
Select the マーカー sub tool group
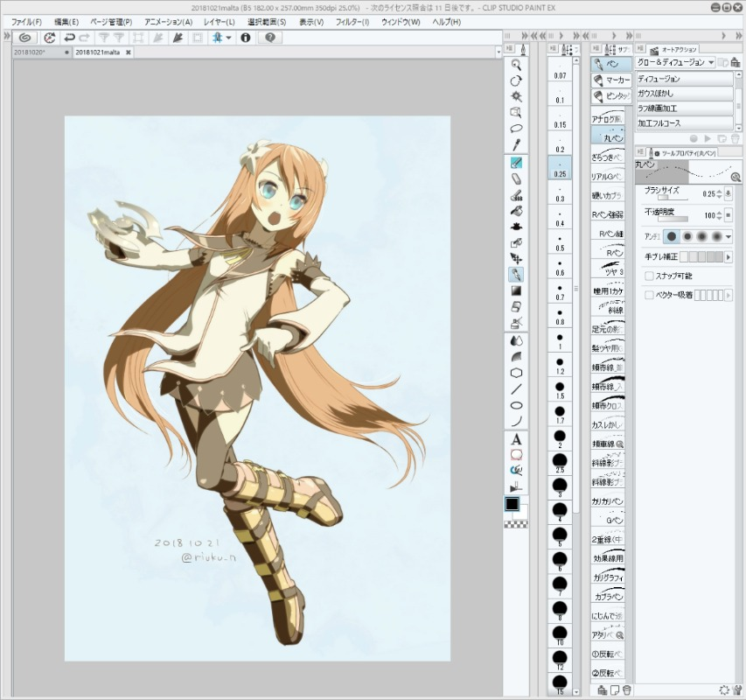tap(612, 80)
